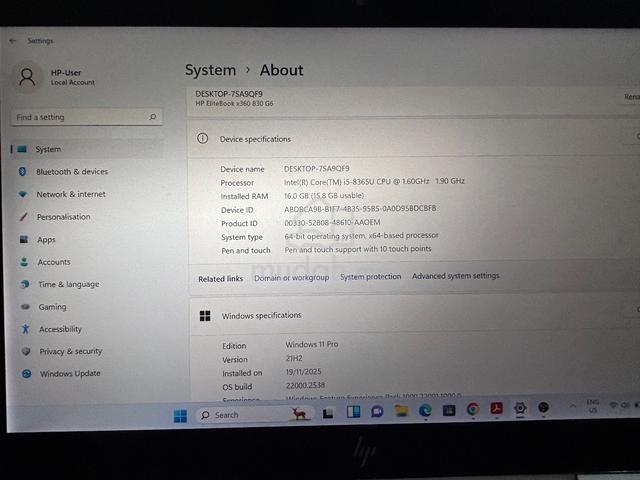Click the Related links label
This screenshot has width=640, height=480.
(220, 279)
